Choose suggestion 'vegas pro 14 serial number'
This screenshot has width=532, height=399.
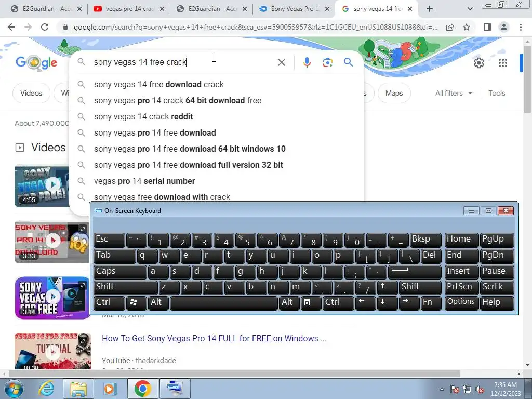tap(217, 181)
